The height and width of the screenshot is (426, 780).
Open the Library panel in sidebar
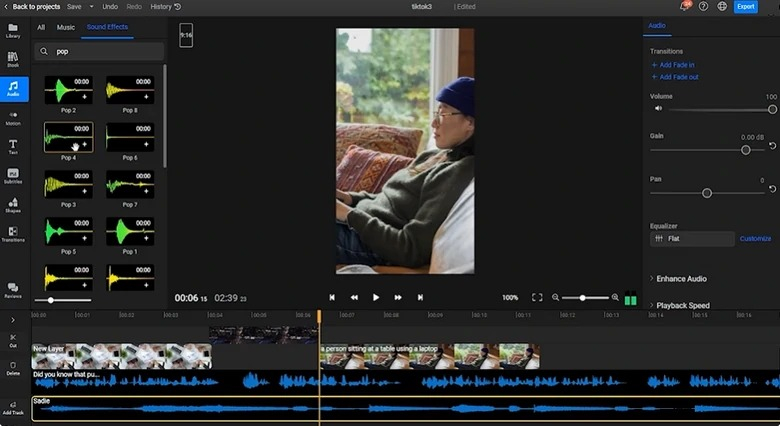(13, 30)
